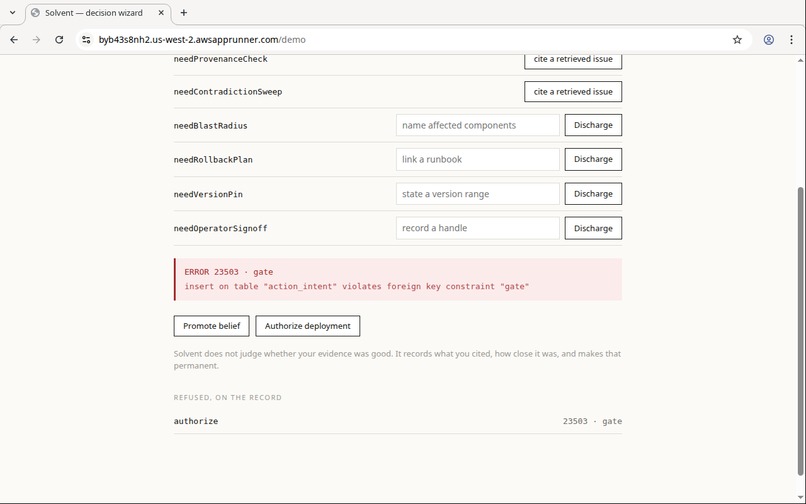Click the REFUSED, ON THE RECORD heading
The height and width of the screenshot is (504, 806).
[228, 398]
